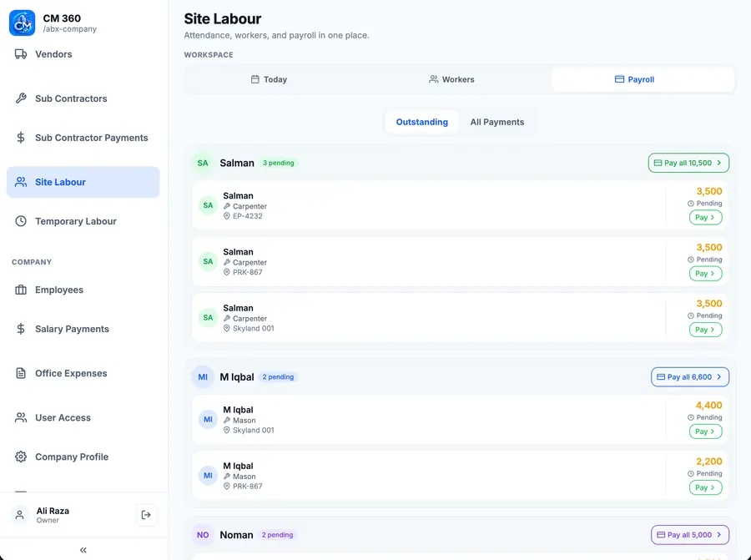Pay Salman's EP-4232 entry

(705, 218)
